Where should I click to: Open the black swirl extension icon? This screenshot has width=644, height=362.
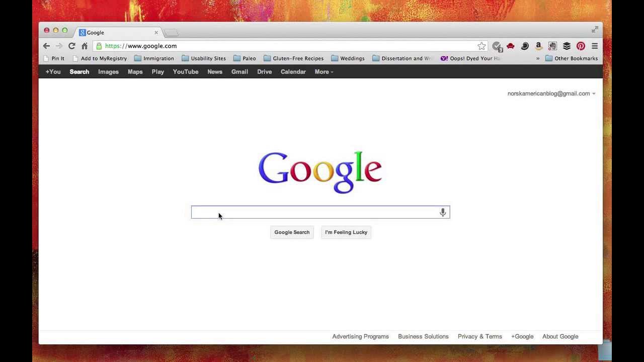pyautogui.click(x=525, y=46)
